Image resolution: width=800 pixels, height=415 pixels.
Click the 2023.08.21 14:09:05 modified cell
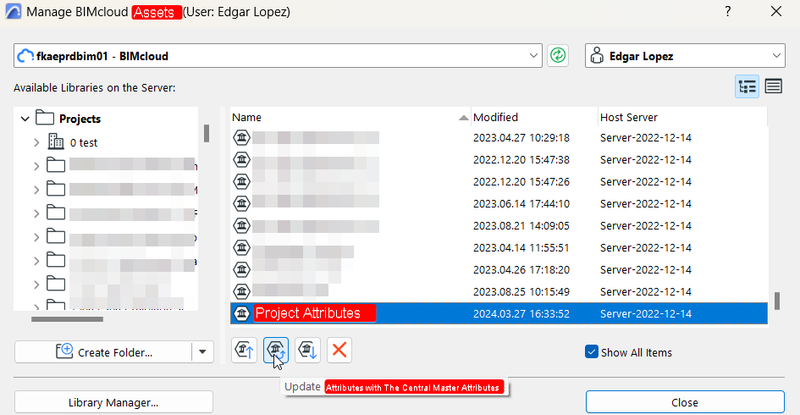(521, 226)
